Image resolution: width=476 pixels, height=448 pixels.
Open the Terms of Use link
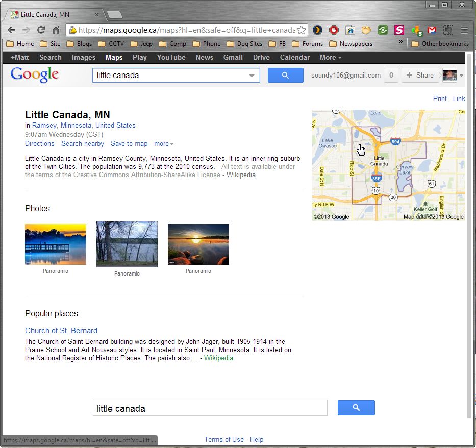pyautogui.click(x=224, y=439)
